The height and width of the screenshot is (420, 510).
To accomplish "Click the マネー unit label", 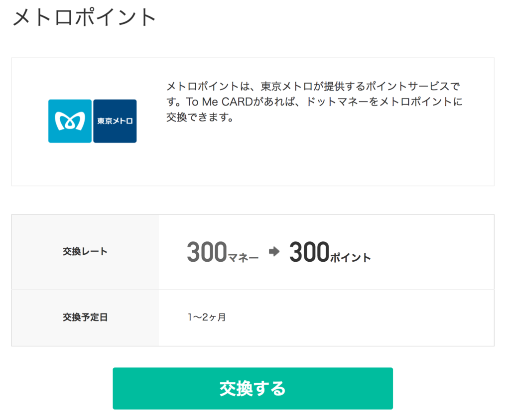I will click(x=243, y=258).
